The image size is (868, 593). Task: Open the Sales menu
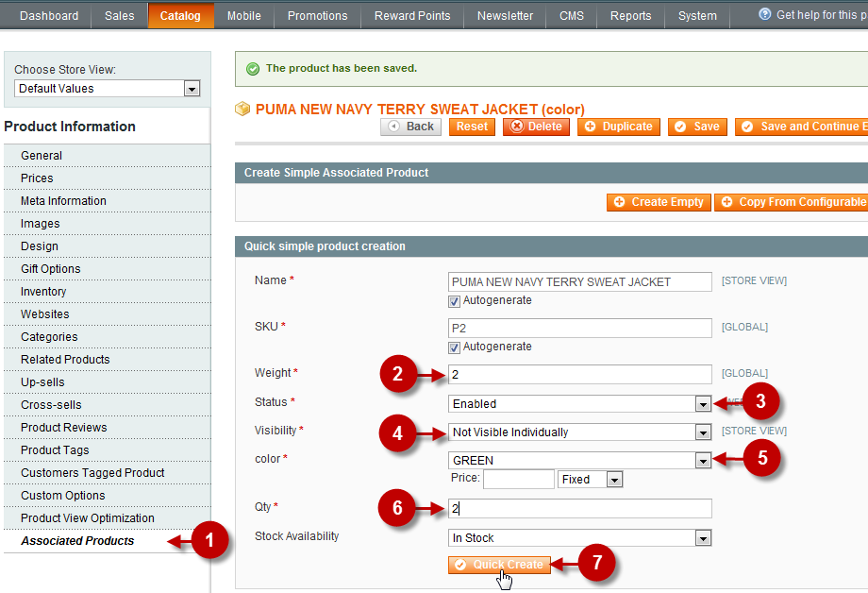120,15
